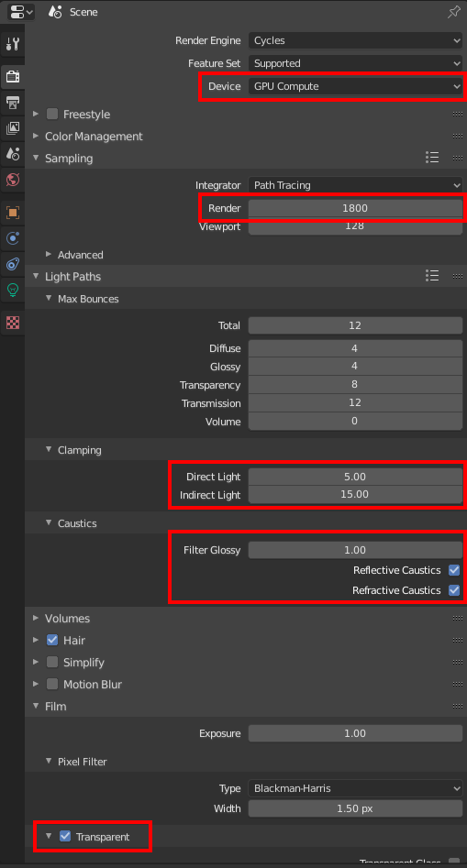Image resolution: width=467 pixels, height=868 pixels.
Task: Open Object Constraints tab
Action: tap(13, 264)
